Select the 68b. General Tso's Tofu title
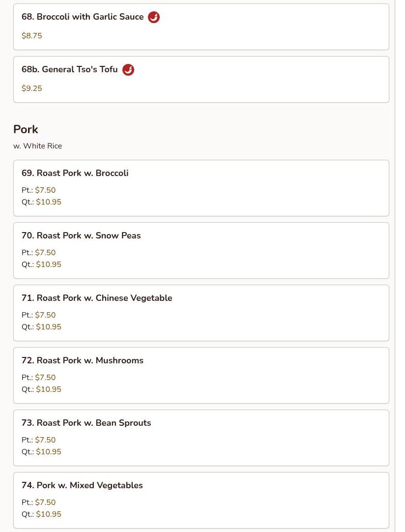 click(70, 69)
